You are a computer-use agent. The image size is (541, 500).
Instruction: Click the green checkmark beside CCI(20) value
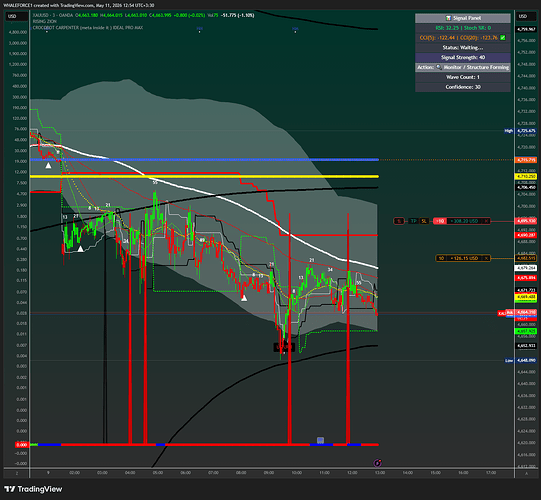click(x=503, y=38)
